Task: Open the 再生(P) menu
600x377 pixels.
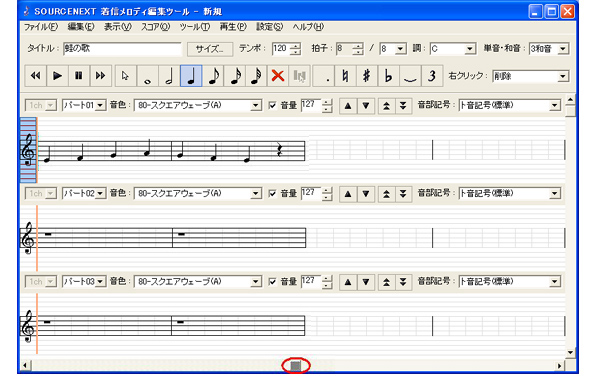Action: (x=233, y=27)
